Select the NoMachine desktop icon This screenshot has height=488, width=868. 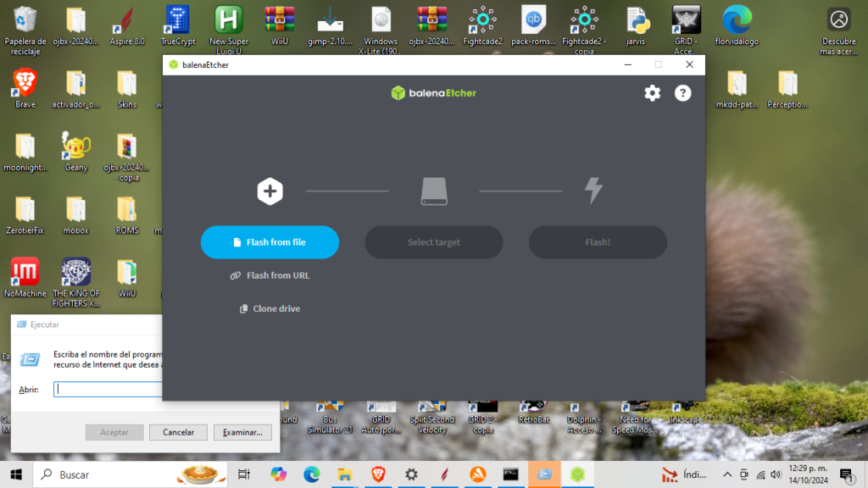pyautogui.click(x=25, y=278)
